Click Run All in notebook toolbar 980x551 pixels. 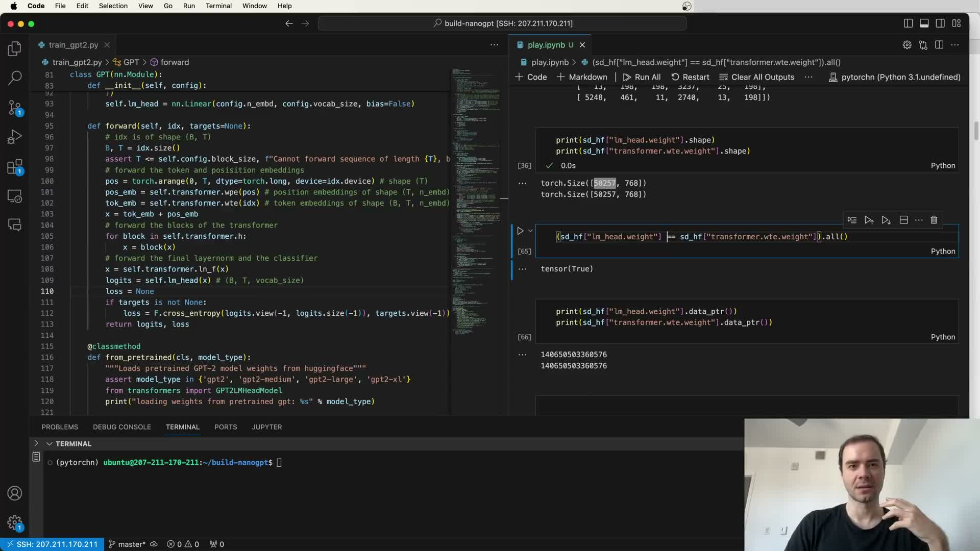(x=642, y=77)
